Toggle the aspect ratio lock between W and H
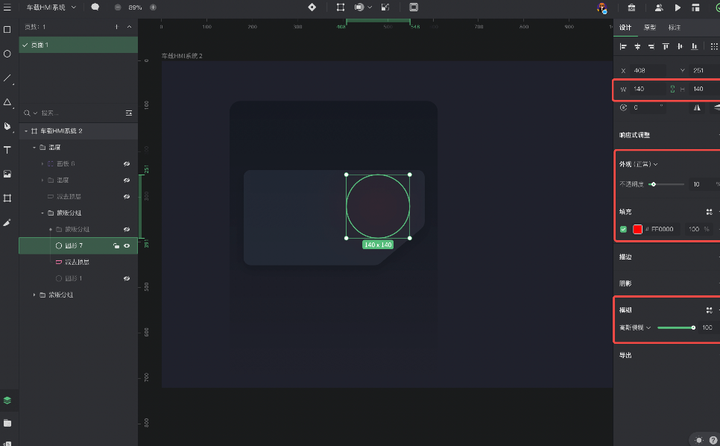Viewport: 720px width, 446px height. [673, 89]
